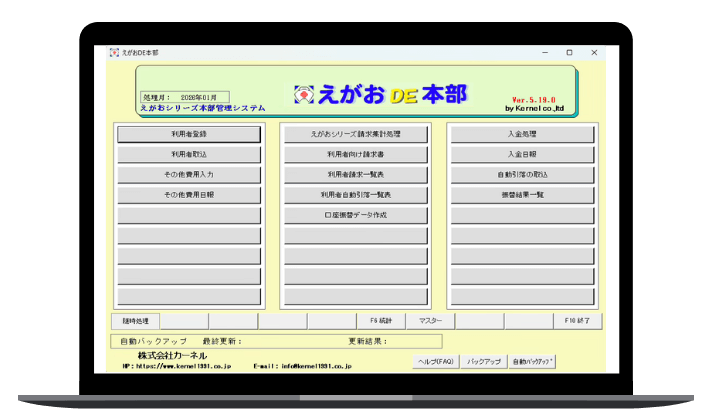The height and width of the screenshot is (420, 711).
Task: Click the えがお logo icon in header
Action: click(x=303, y=94)
